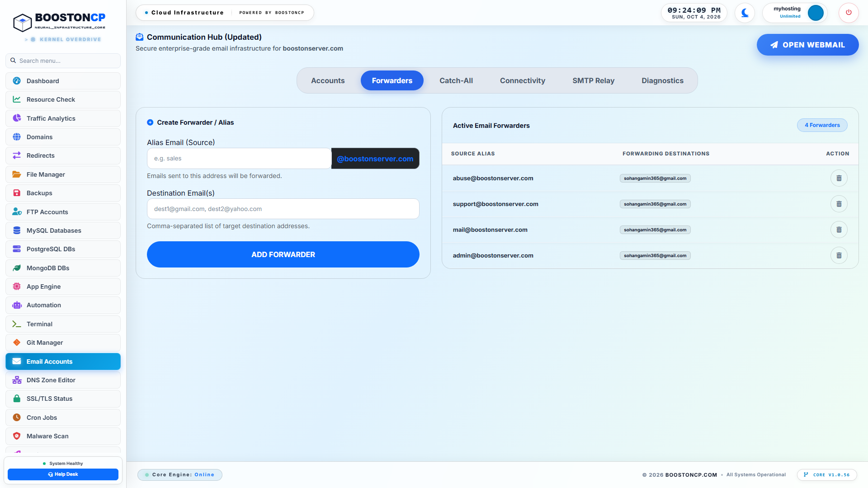Screen dimensions: 868x488
Task: Open Backups page
Action: tap(63, 193)
